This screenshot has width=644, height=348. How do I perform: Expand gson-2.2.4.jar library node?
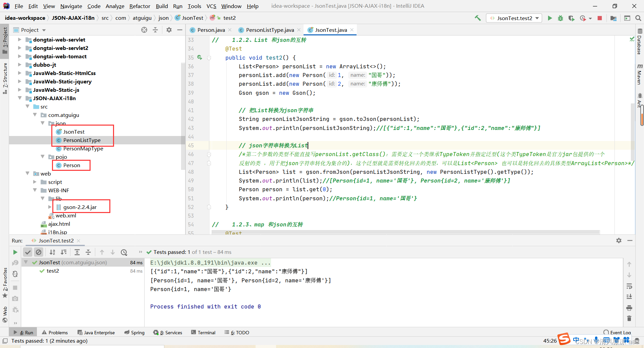pos(50,207)
